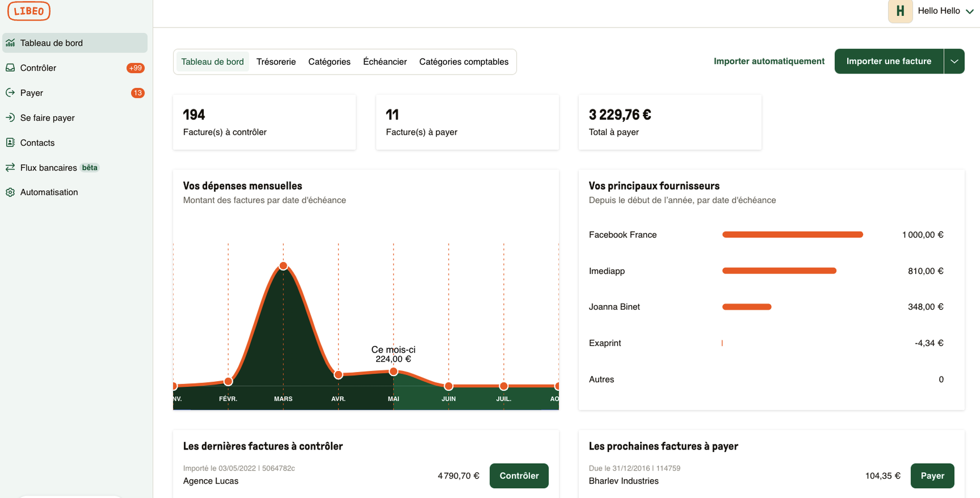This screenshot has width=980, height=498.
Task: Click the Contrôler inbox icon in sidebar
Action: click(x=10, y=68)
